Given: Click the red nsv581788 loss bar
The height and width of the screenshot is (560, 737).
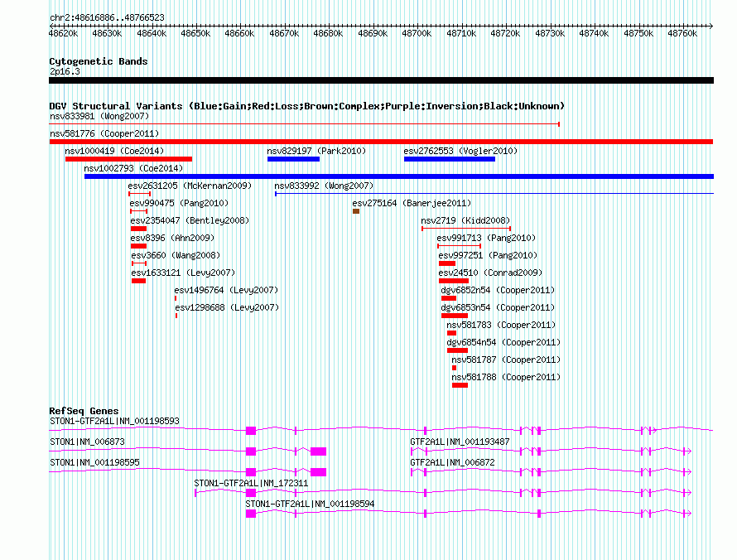Looking at the screenshot, I should pos(460,385).
